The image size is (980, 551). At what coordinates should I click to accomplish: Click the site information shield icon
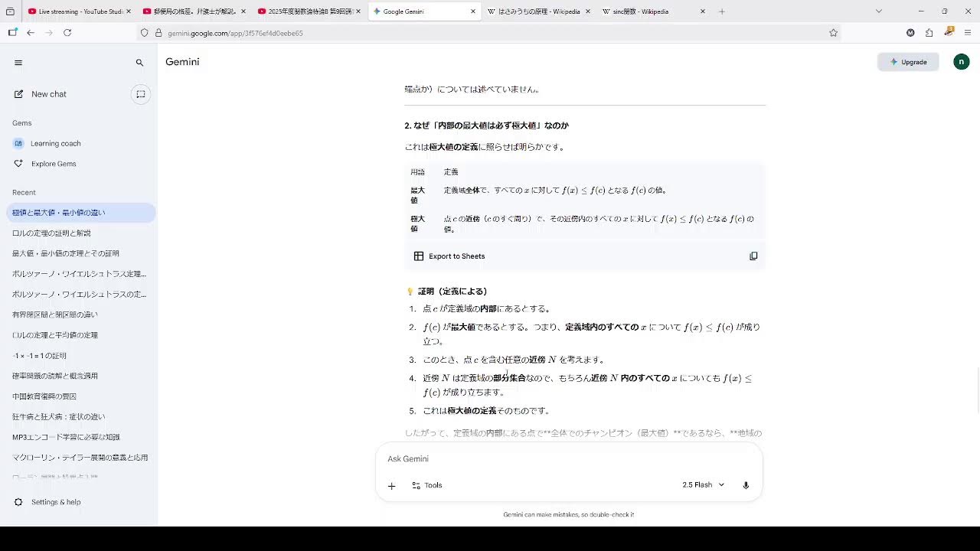(x=144, y=33)
